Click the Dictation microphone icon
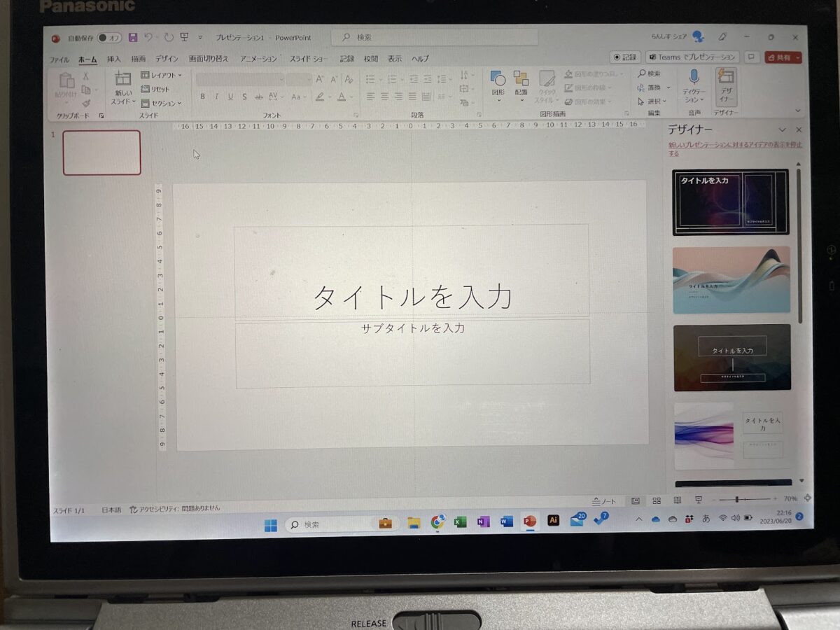This screenshot has height=630, width=840. pyautogui.click(x=694, y=77)
